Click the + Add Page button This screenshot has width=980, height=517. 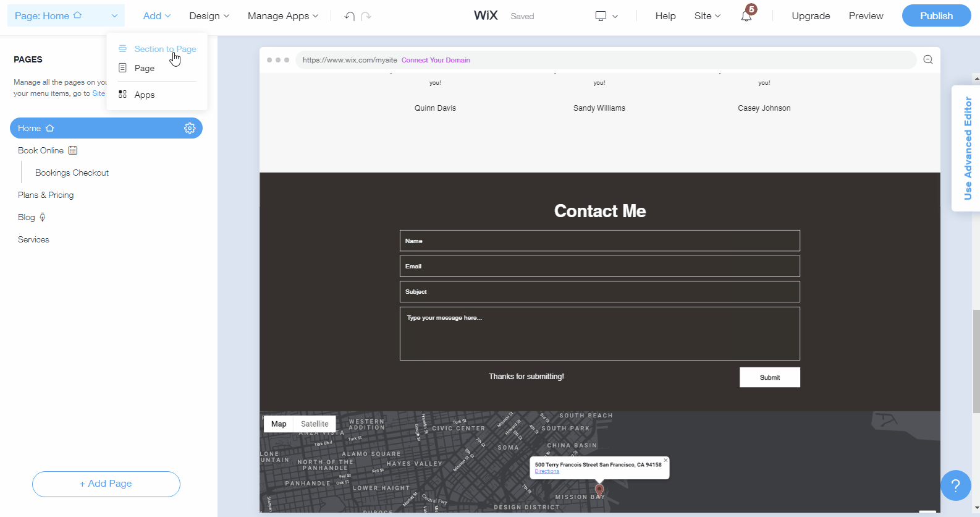(x=106, y=484)
